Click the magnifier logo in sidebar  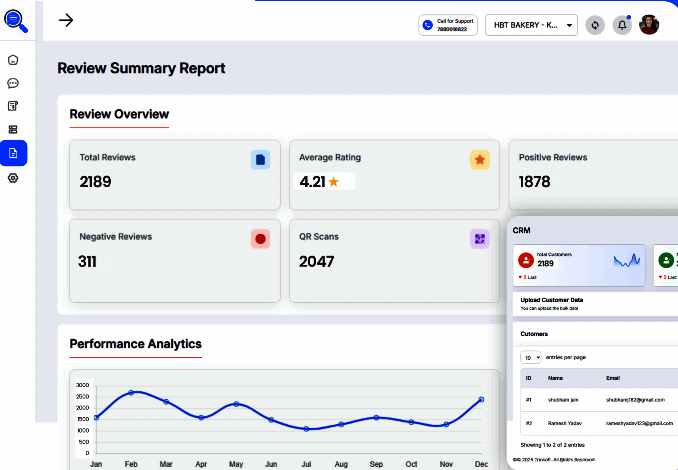16,19
